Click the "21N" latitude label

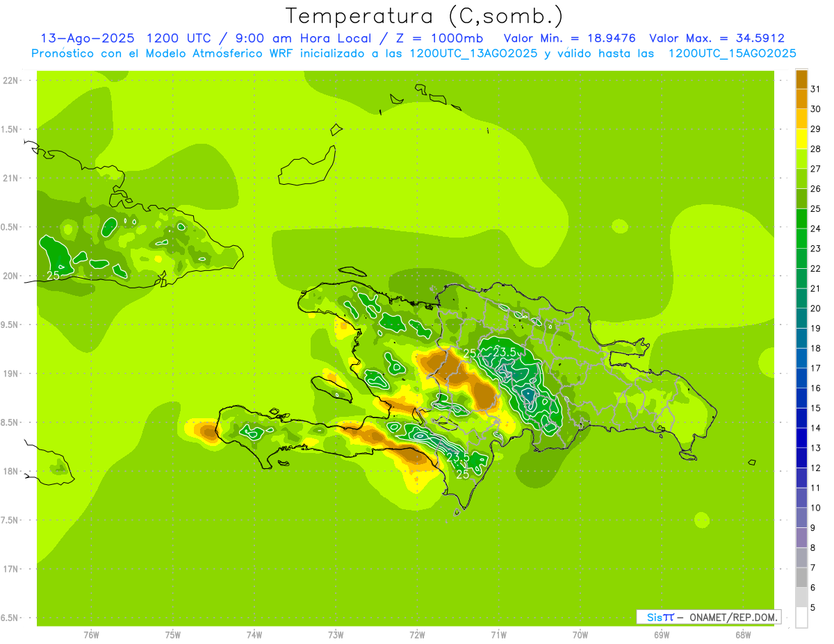tap(11, 178)
